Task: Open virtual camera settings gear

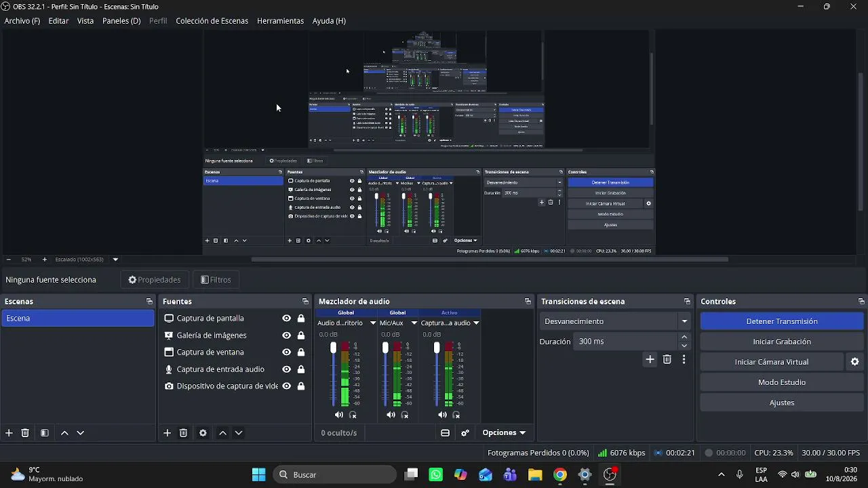Action: click(855, 362)
